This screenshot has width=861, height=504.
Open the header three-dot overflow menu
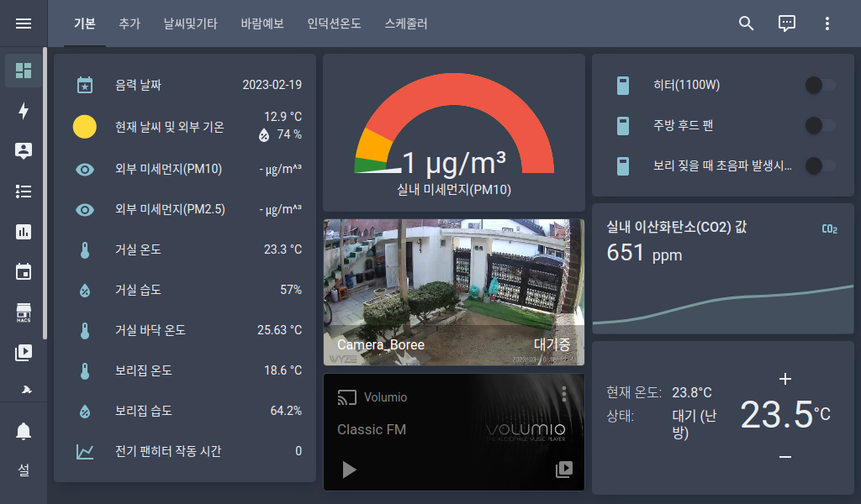[827, 24]
